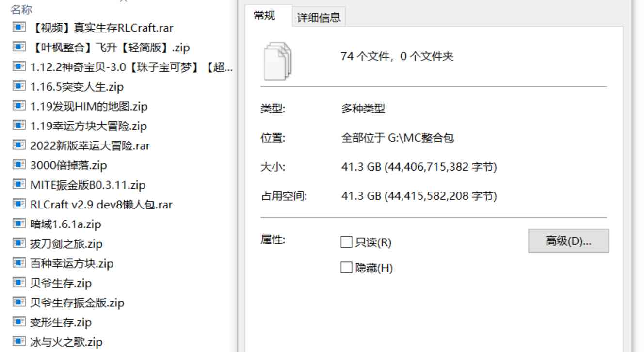Click icon of RLCraft v2.9 dev8懒人包.rar
The height and width of the screenshot is (352, 644).
(x=19, y=204)
